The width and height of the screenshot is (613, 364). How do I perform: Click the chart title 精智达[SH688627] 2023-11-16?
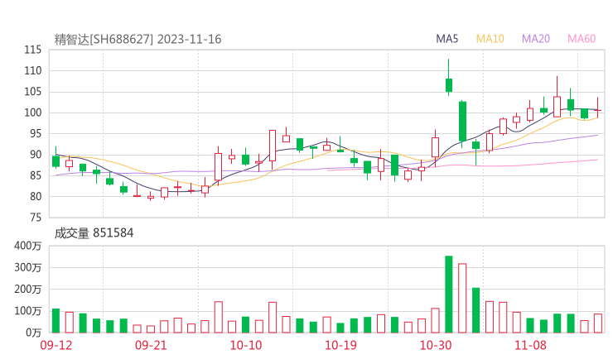click(x=138, y=39)
